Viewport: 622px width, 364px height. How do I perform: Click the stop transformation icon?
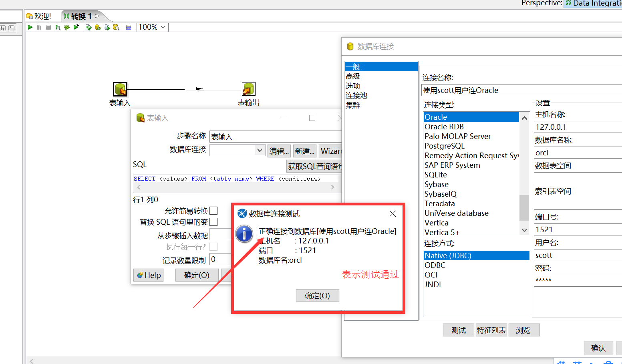[x=48, y=27]
